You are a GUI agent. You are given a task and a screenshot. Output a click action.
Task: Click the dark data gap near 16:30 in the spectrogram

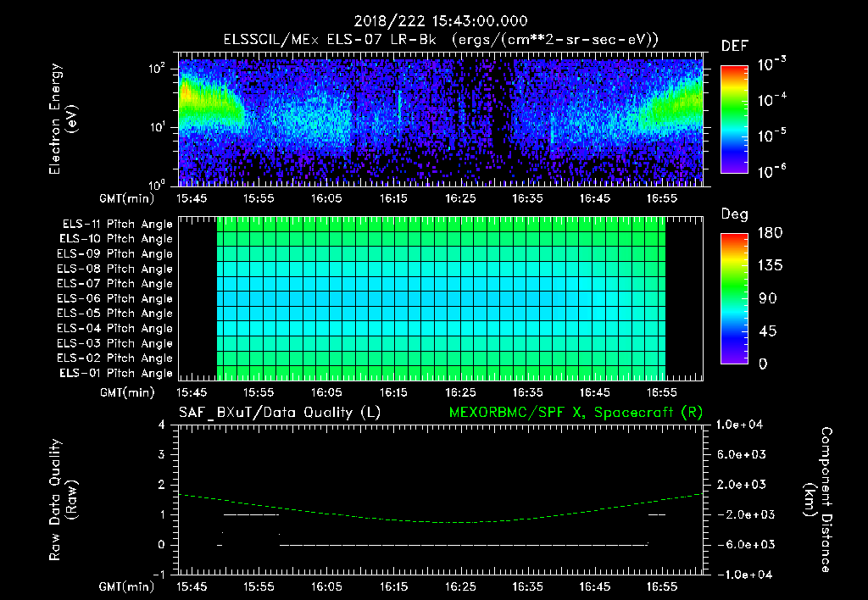coord(501,111)
